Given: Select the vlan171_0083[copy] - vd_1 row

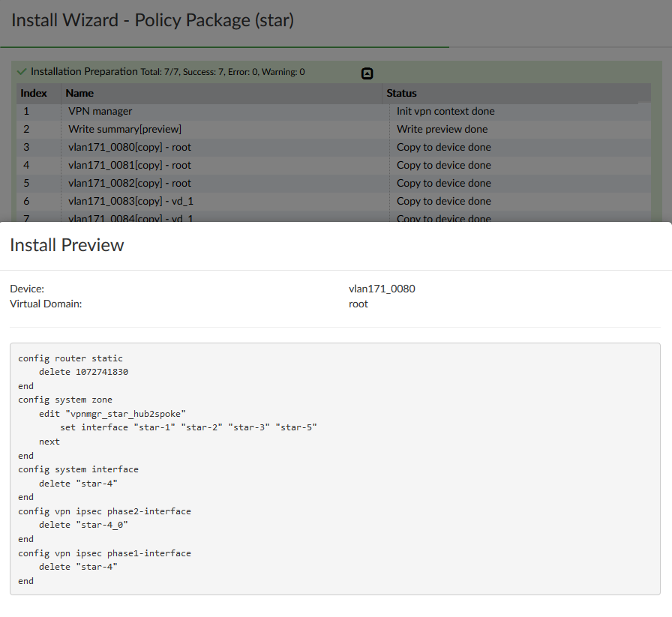Looking at the screenshot, I should click(130, 202).
